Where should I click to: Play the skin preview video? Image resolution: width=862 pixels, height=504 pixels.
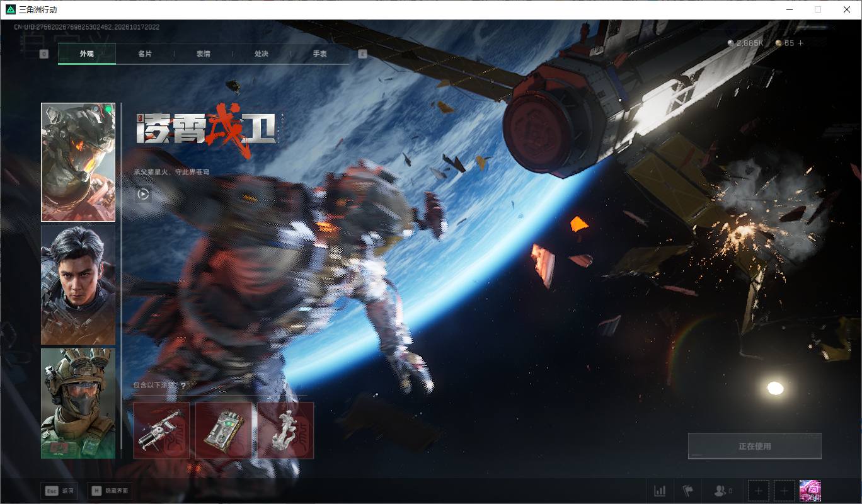pos(143,194)
